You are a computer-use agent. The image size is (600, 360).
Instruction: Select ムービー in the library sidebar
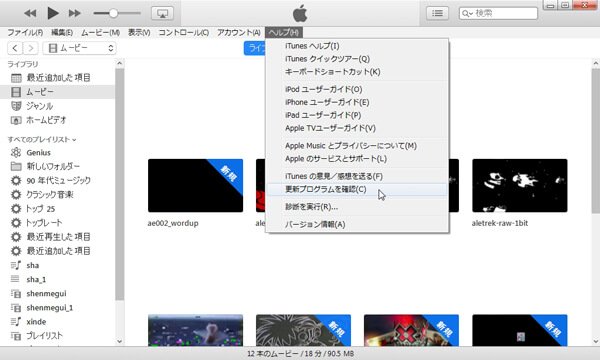click(57, 92)
